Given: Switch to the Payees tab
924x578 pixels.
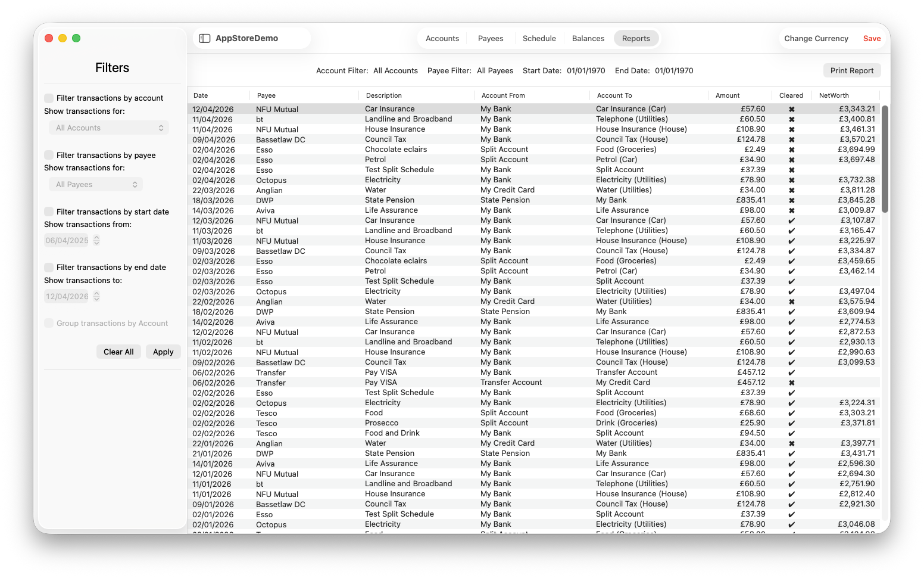Looking at the screenshot, I should (x=491, y=38).
